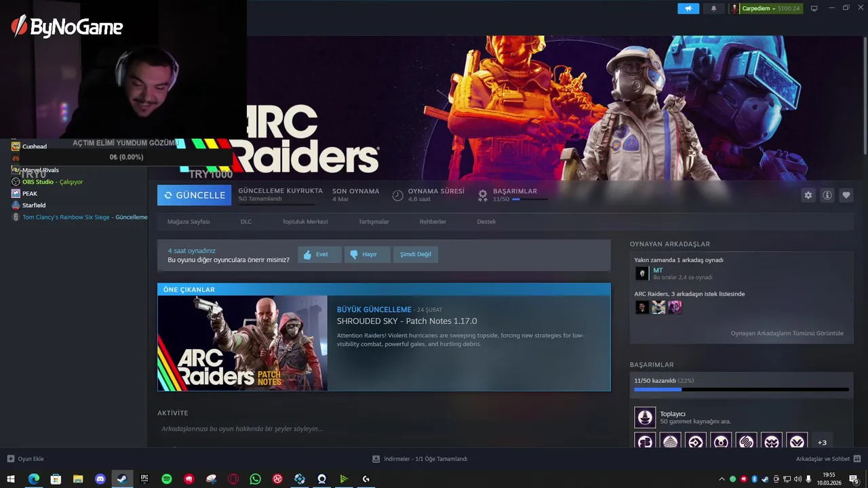
Task: Open the notifications bell icon
Action: (713, 9)
